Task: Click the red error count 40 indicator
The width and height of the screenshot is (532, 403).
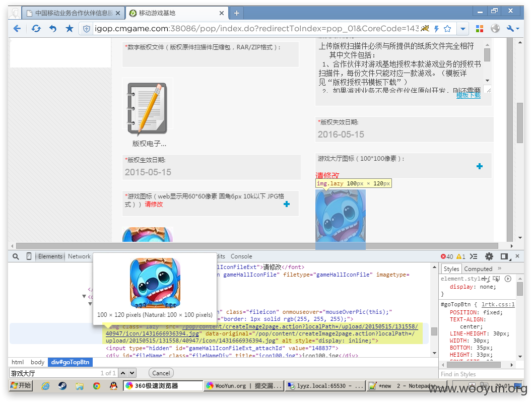Action: coord(447,256)
